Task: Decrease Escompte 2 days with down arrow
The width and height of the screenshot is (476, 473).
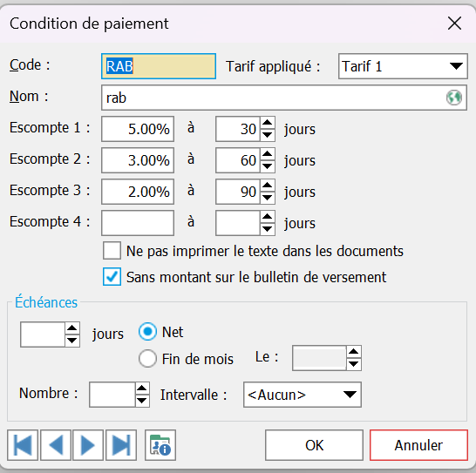Action: (x=268, y=166)
